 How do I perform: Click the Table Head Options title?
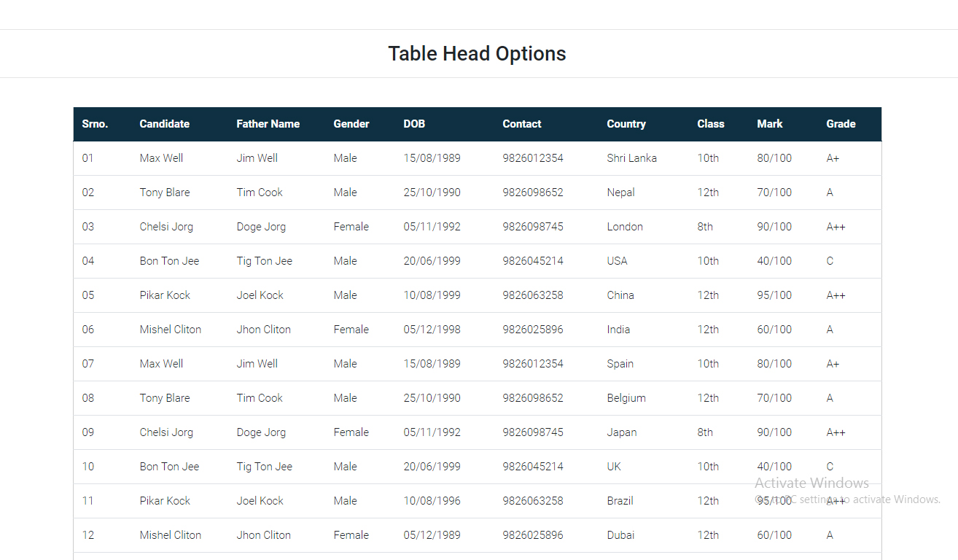tap(477, 53)
